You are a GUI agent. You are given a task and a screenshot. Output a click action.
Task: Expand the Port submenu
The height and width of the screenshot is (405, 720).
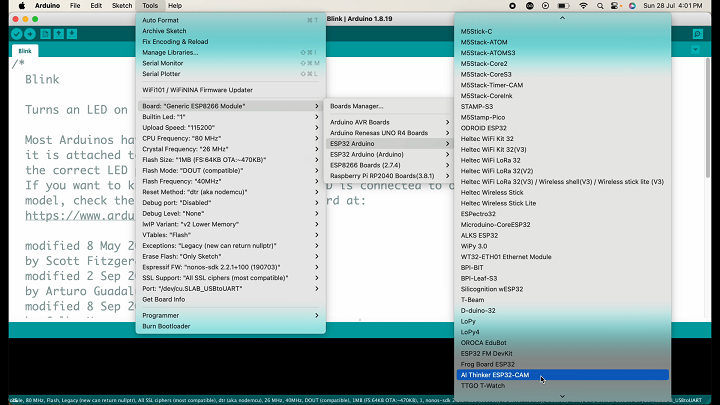[x=231, y=288]
